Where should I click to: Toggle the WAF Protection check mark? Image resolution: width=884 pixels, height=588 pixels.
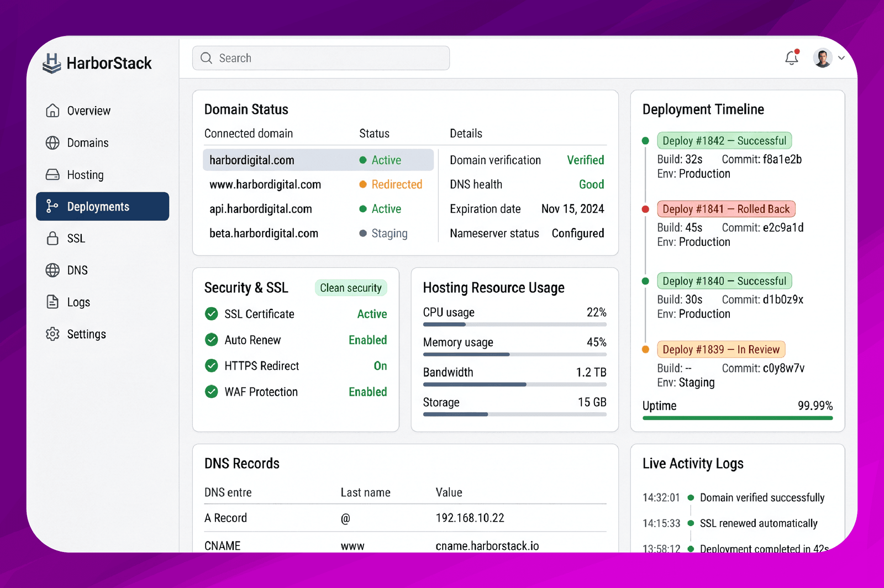[x=211, y=391]
